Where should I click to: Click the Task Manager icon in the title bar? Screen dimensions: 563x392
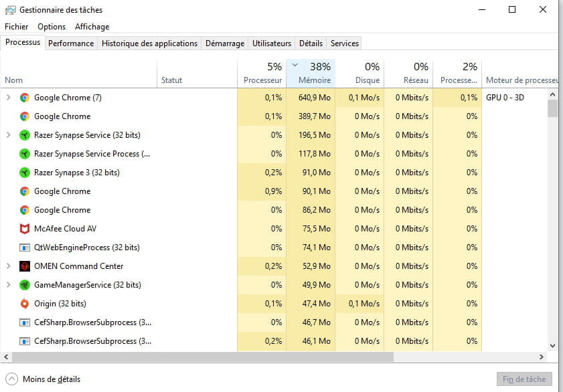pyautogui.click(x=11, y=10)
